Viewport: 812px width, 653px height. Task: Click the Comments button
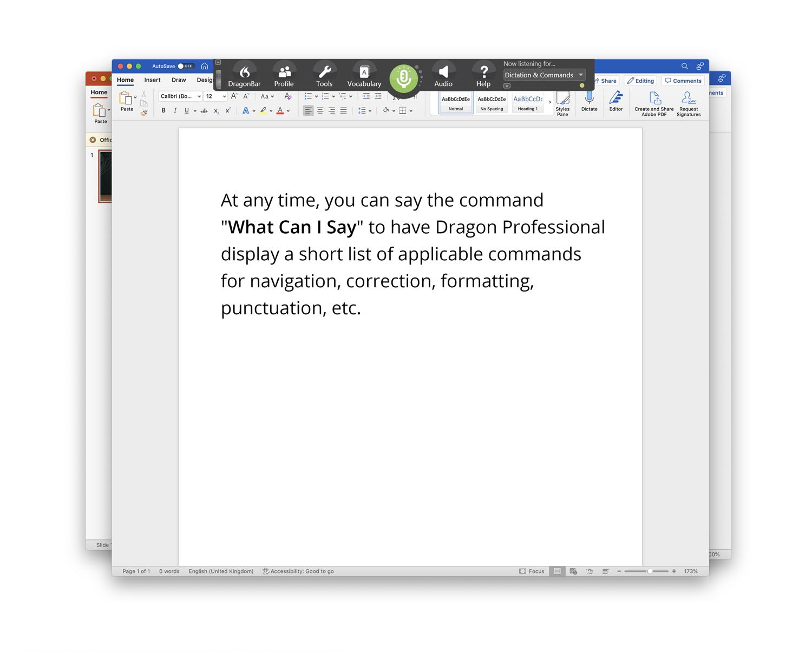pos(683,81)
